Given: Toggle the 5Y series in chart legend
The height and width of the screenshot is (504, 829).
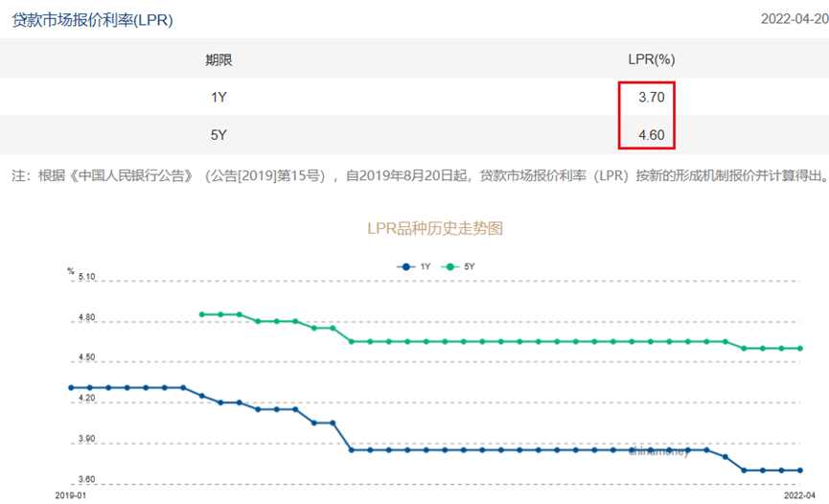Looking at the screenshot, I should [x=457, y=265].
